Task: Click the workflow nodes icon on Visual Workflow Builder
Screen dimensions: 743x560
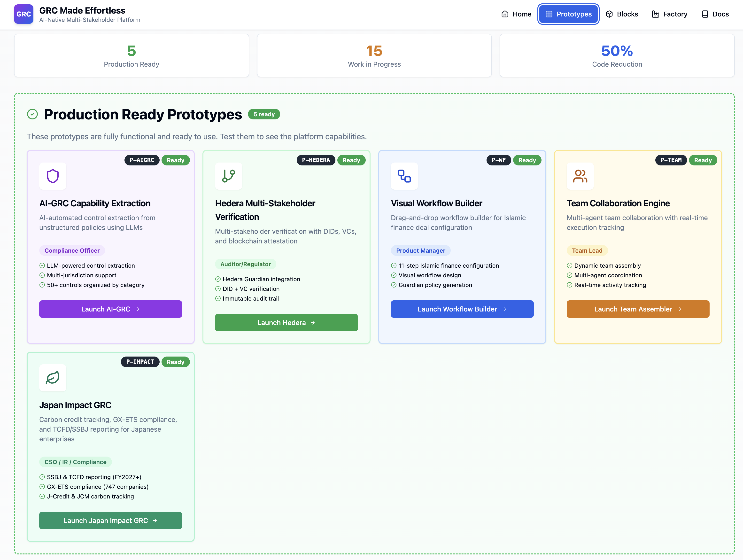Action: pyautogui.click(x=404, y=176)
